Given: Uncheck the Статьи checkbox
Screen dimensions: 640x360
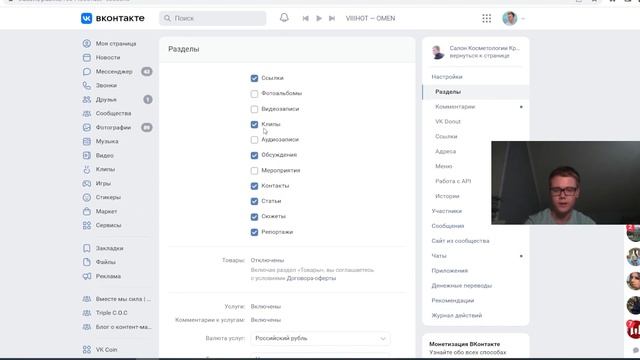Looking at the screenshot, I should pyautogui.click(x=254, y=201).
